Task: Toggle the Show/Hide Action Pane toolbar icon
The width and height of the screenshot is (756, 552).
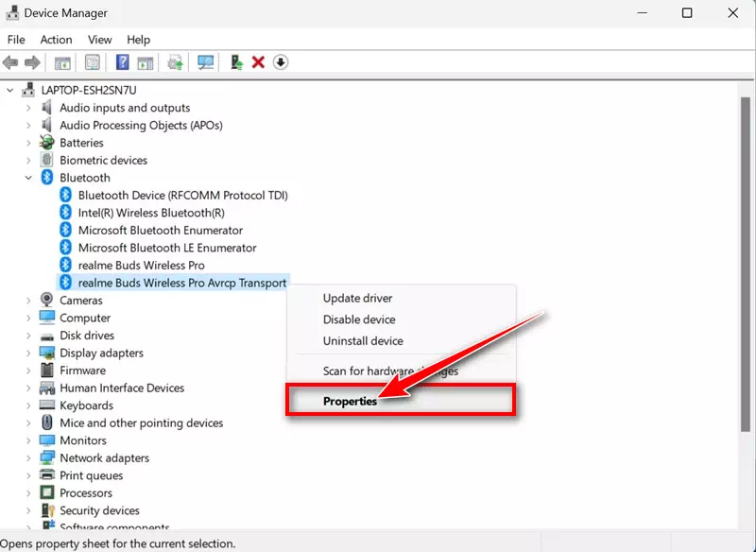Action: 146,62
